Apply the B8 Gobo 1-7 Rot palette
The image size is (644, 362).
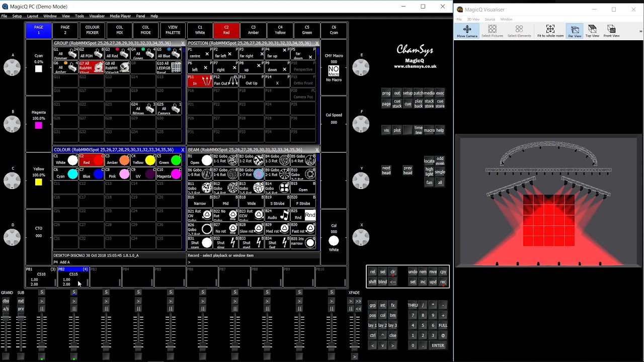(252, 173)
